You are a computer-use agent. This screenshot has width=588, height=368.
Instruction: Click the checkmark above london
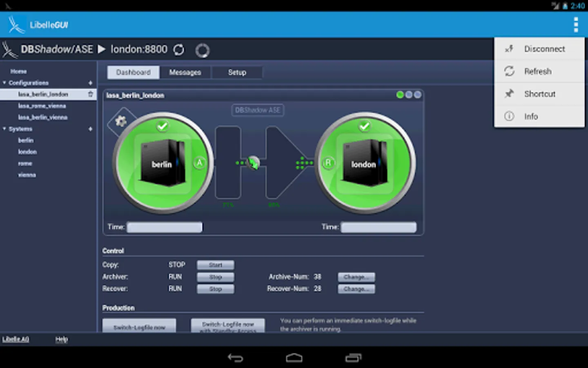tap(365, 126)
